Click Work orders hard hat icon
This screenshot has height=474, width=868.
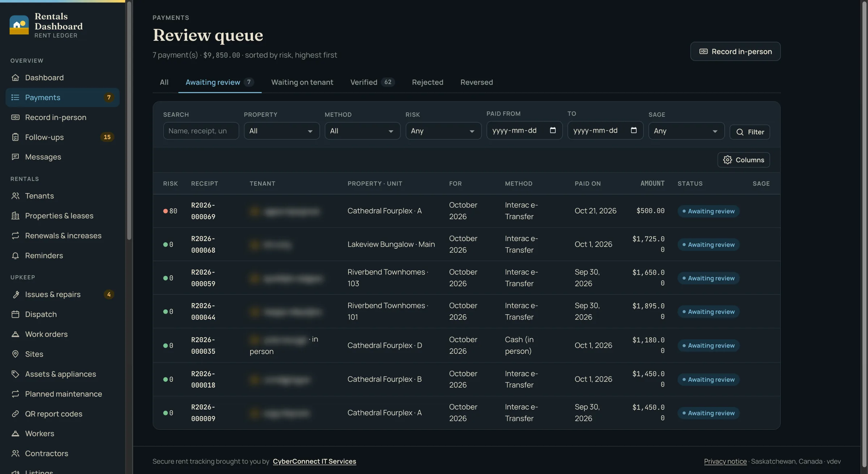click(x=15, y=334)
